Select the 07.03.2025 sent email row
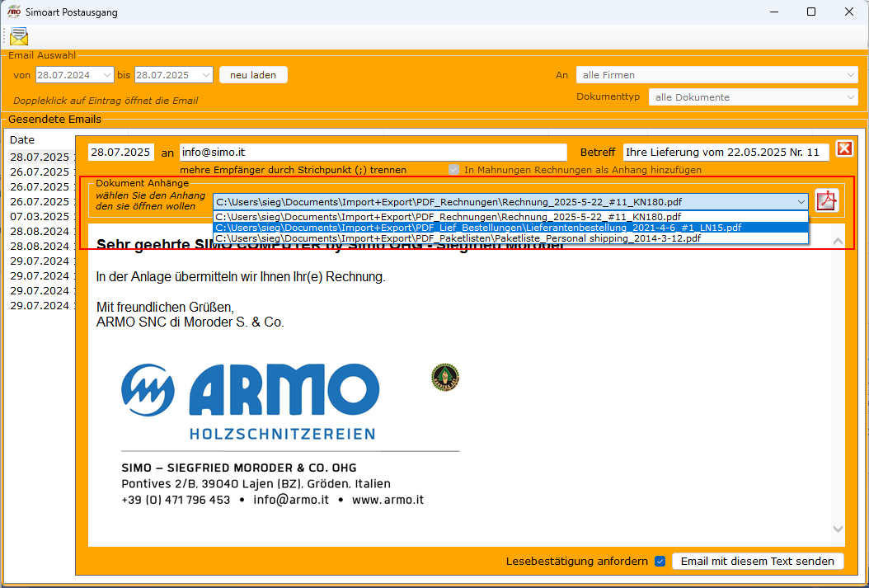 tap(40, 216)
